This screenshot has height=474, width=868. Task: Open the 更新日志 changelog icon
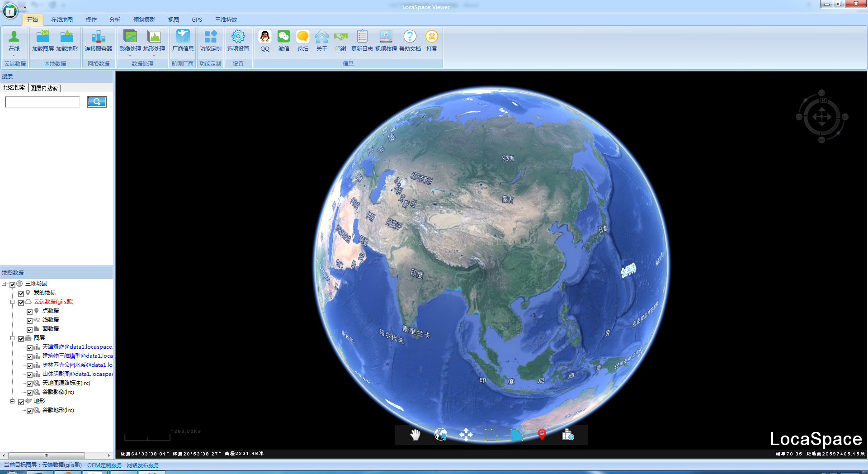coord(362,37)
